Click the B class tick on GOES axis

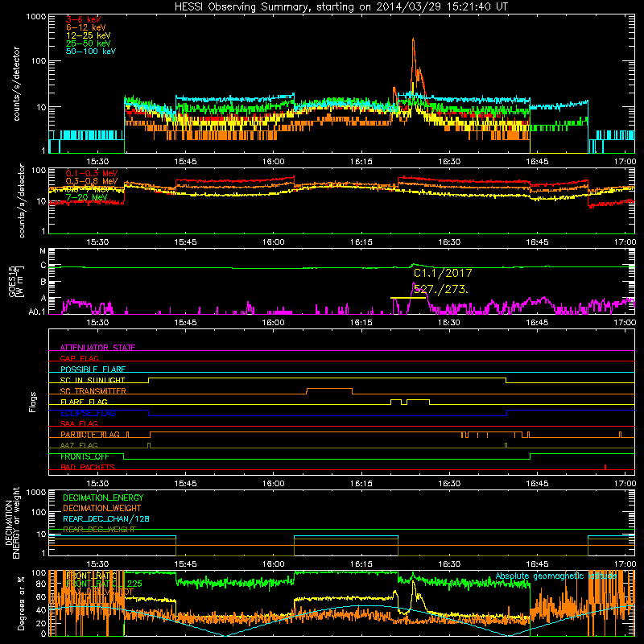click(x=43, y=283)
